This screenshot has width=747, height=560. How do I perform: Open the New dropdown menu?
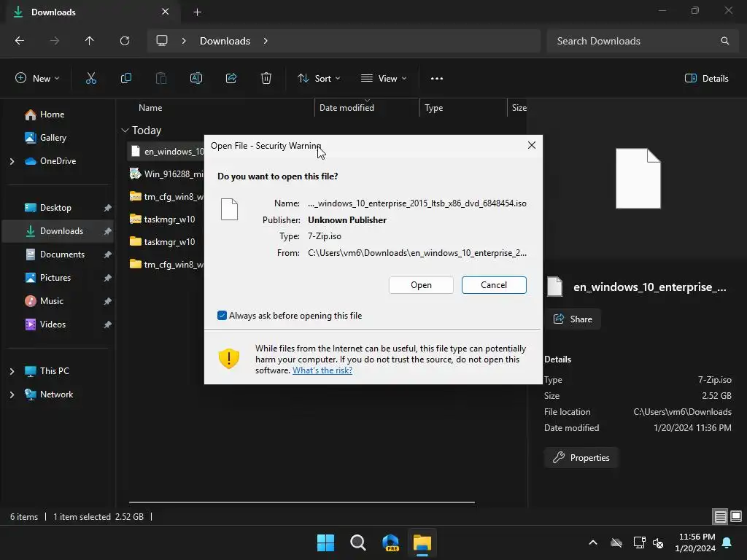tap(37, 79)
